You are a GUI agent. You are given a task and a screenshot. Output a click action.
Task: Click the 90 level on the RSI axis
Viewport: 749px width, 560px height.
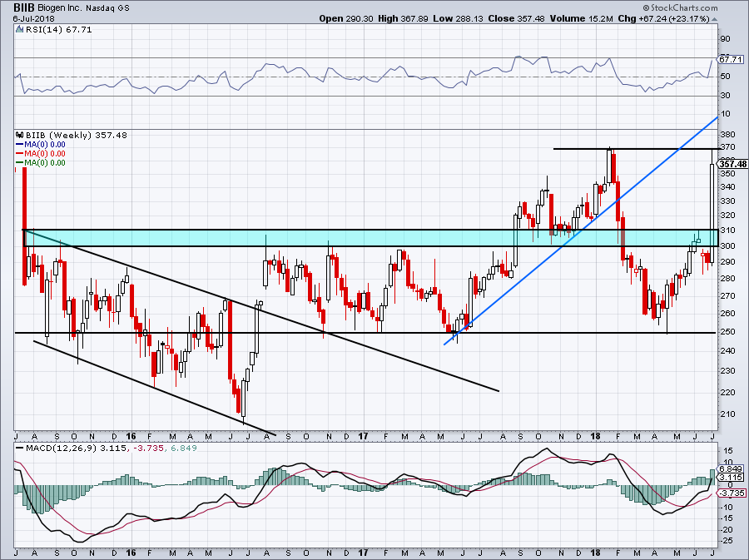pos(725,39)
